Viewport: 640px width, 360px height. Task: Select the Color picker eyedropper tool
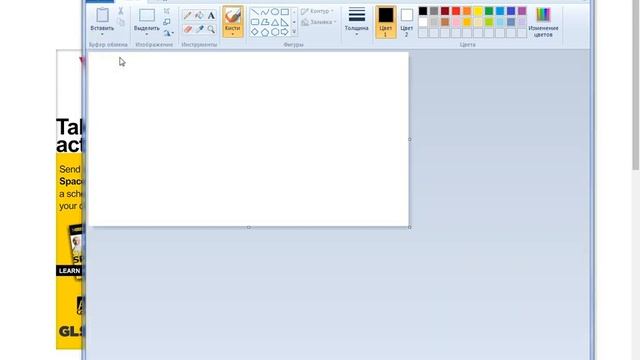pyautogui.click(x=199, y=29)
